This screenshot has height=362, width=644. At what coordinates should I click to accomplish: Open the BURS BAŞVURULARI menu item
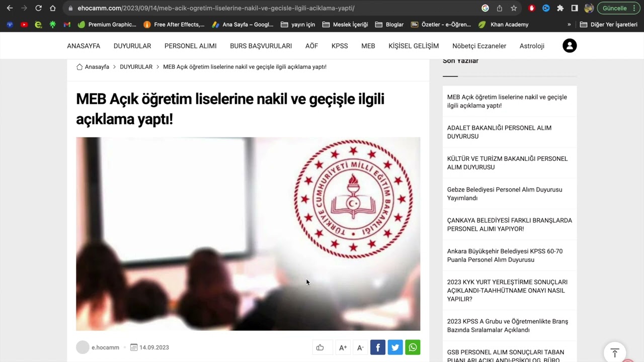coord(261,46)
